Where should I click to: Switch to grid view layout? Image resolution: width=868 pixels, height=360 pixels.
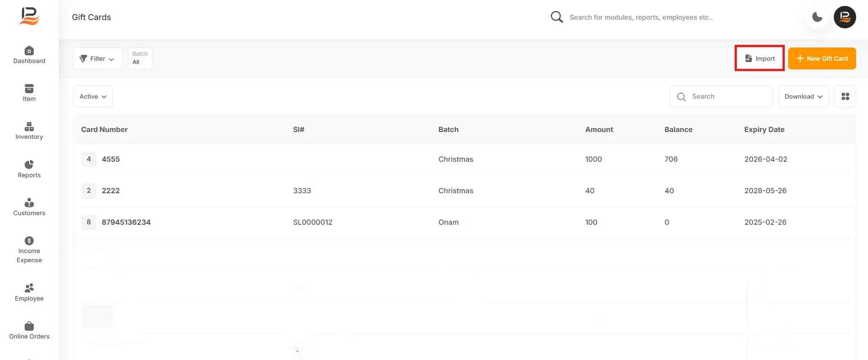845,96
